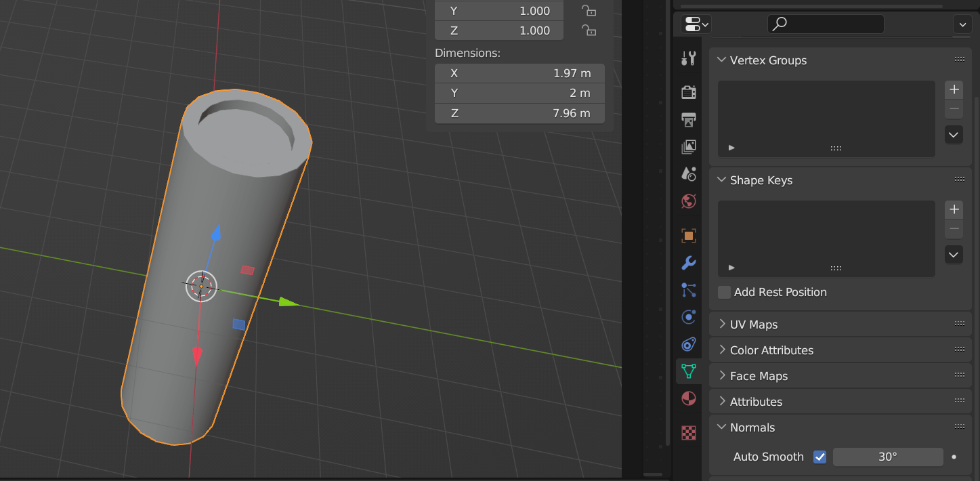Open the View Layer properties tab
The width and height of the screenshot is (980, 481).
click(689, 146)
